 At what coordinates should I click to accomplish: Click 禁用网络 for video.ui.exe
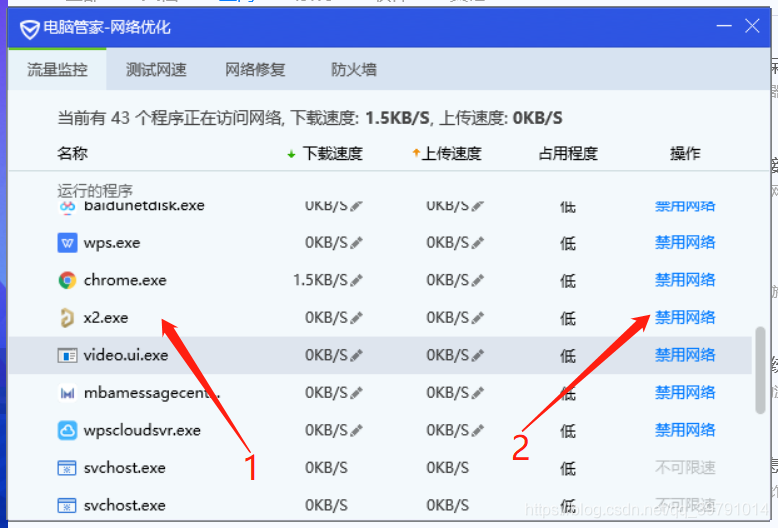tap(685, 355)
